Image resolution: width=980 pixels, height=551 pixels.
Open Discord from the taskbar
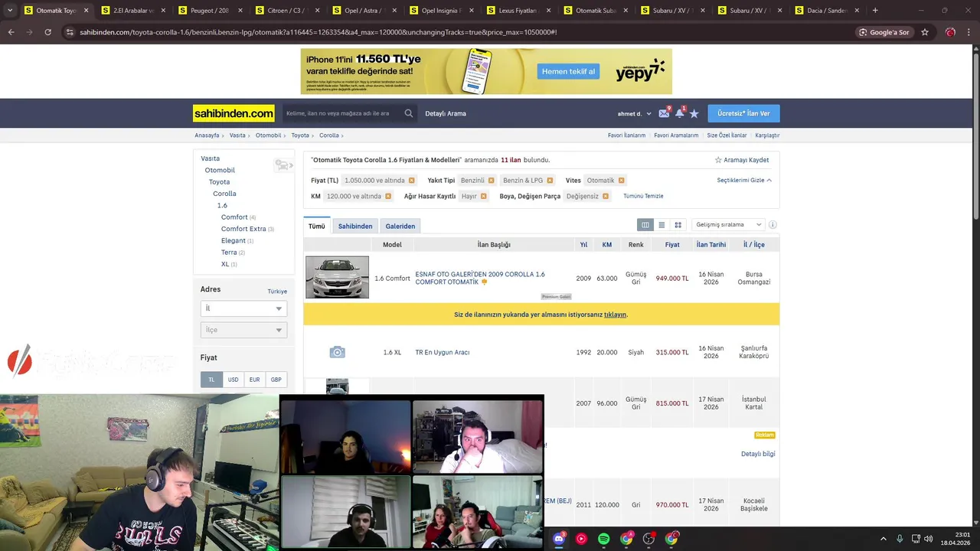(559, 539)
